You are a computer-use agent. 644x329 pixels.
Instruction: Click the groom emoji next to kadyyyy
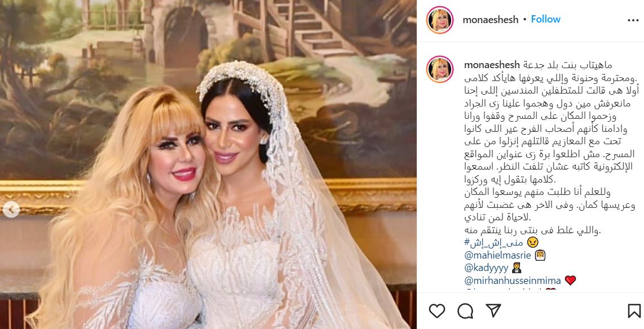(517, 268)
